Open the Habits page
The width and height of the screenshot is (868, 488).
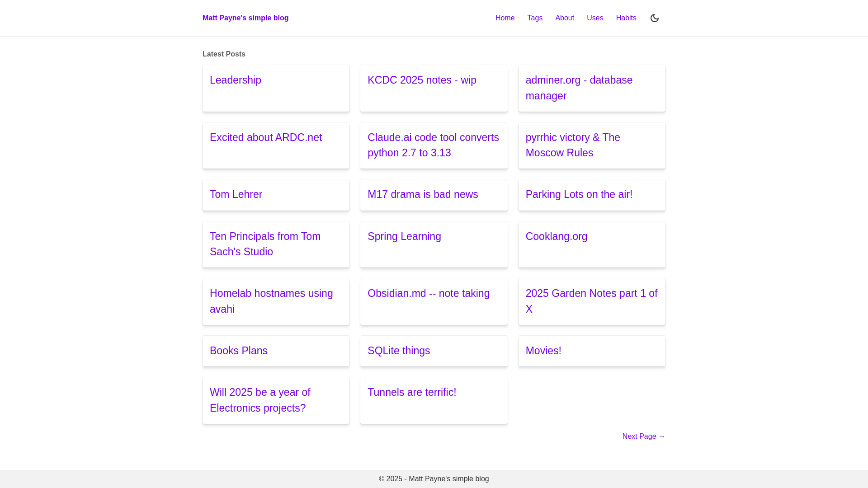[x=626, y=18]
